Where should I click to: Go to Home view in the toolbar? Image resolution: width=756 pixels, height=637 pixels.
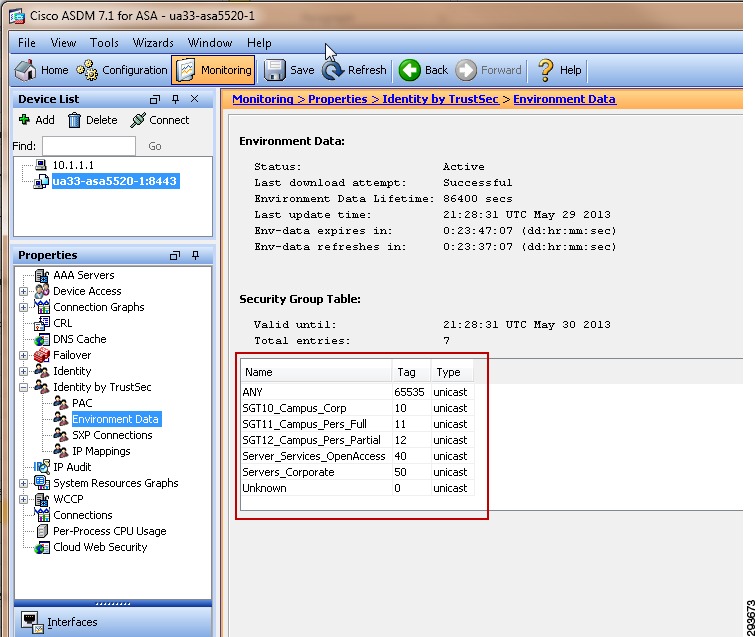tap(41, 70)
